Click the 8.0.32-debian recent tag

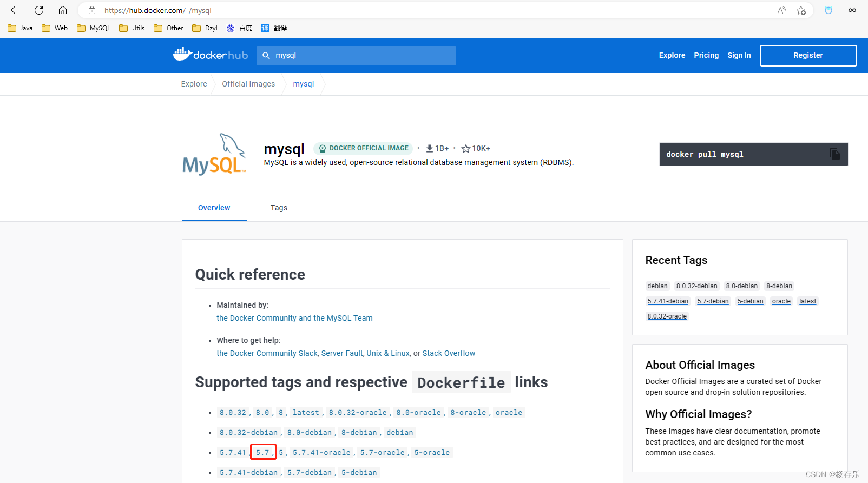[x=696, y=286]
